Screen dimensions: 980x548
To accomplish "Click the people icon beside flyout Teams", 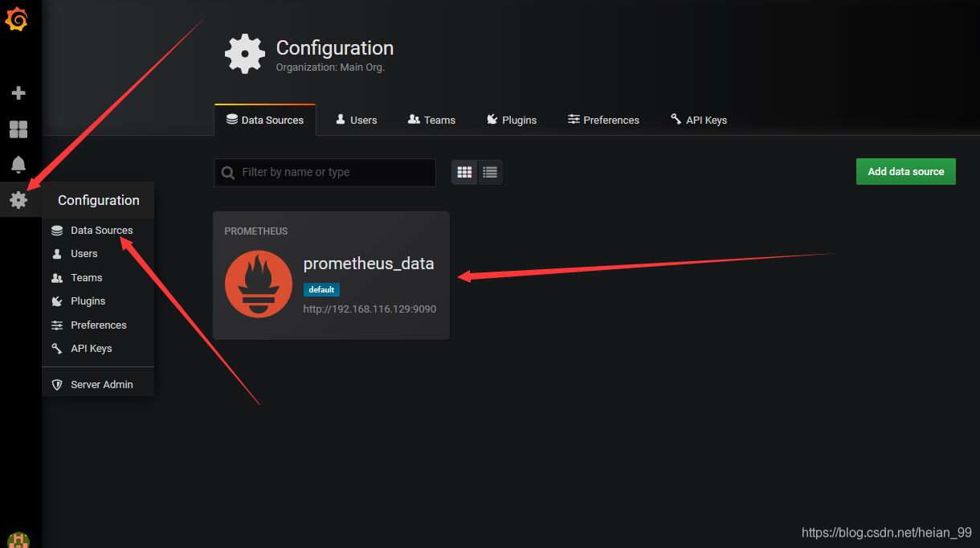I will (x=57, y=278).
